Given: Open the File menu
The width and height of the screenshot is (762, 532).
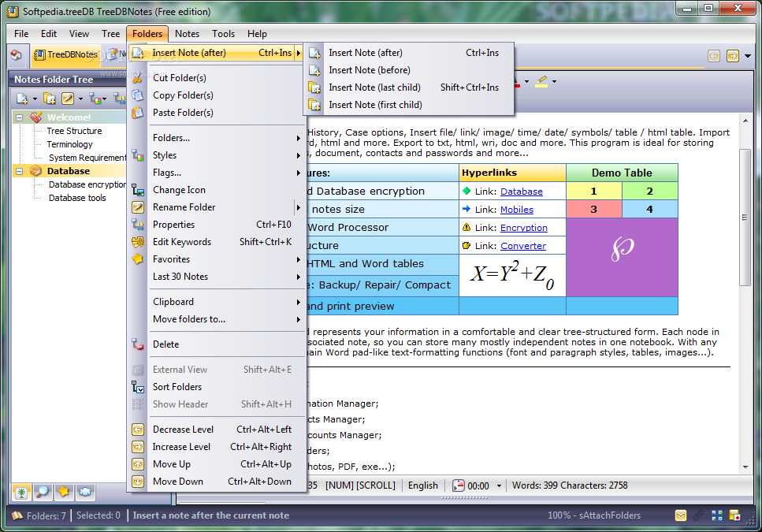Looking at the screenshot, I should point(21,34).
